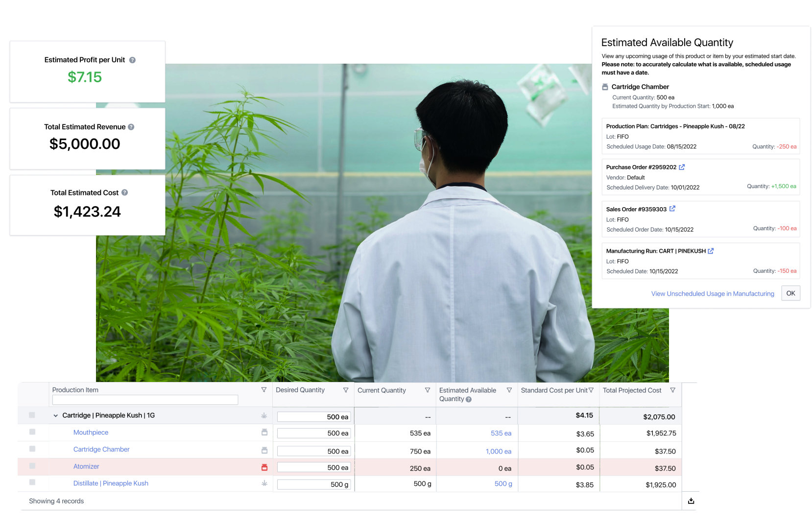812x526 pixels.
Task: Click the Cartridge Chamber package icon in popup
Action: [x=605, y=87]
